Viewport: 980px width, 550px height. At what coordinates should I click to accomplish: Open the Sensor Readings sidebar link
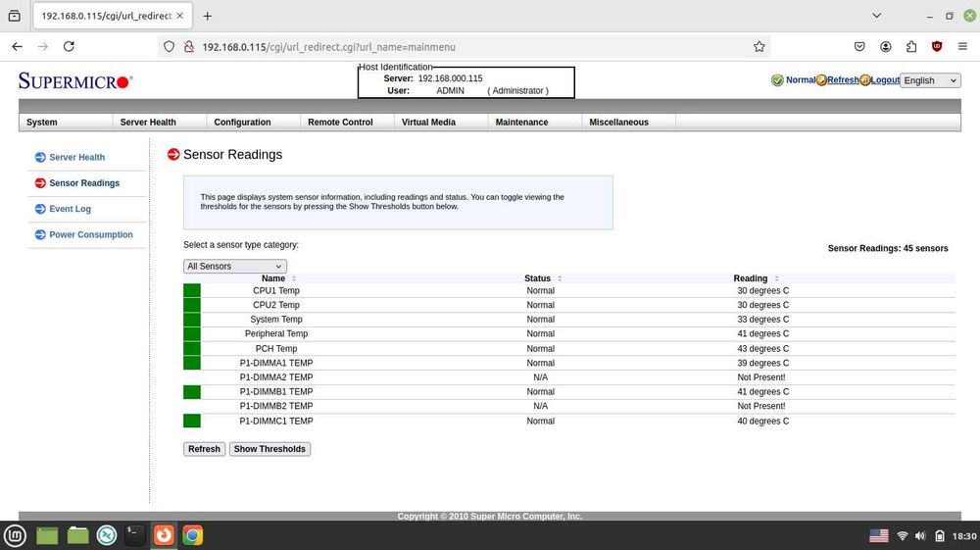(84, 183)
